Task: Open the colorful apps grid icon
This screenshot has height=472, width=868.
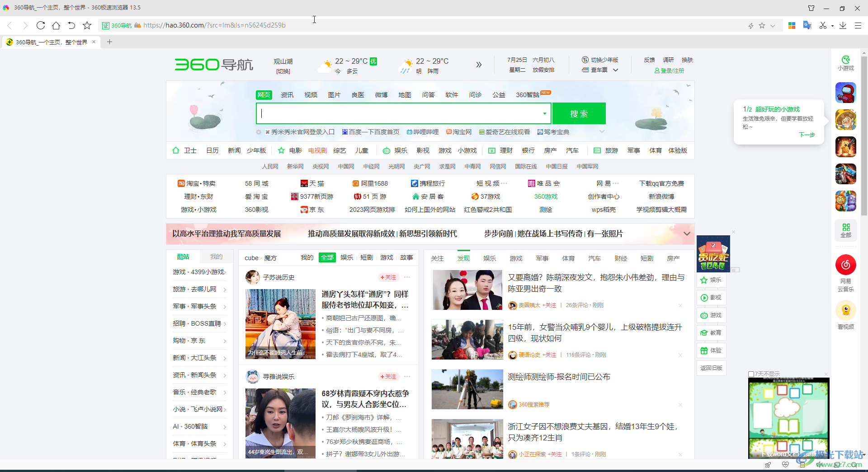Action: pos(792,25)
